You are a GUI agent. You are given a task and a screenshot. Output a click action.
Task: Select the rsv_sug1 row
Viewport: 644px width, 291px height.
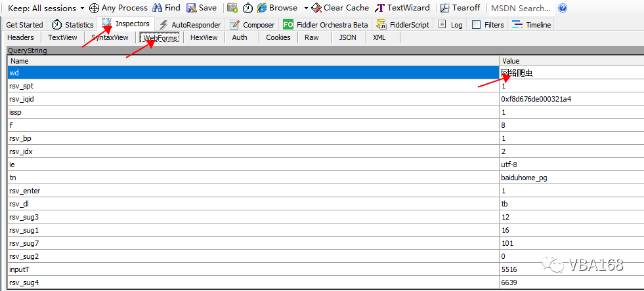326,230
